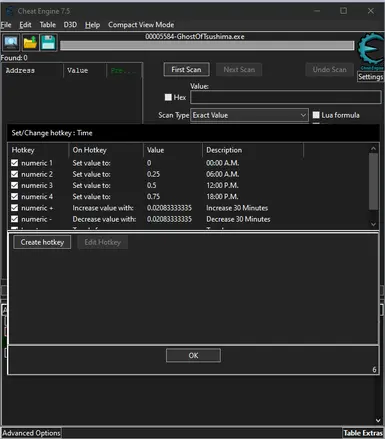Open the D3D menu
The image size is (385, 439).
pos(70,25)
